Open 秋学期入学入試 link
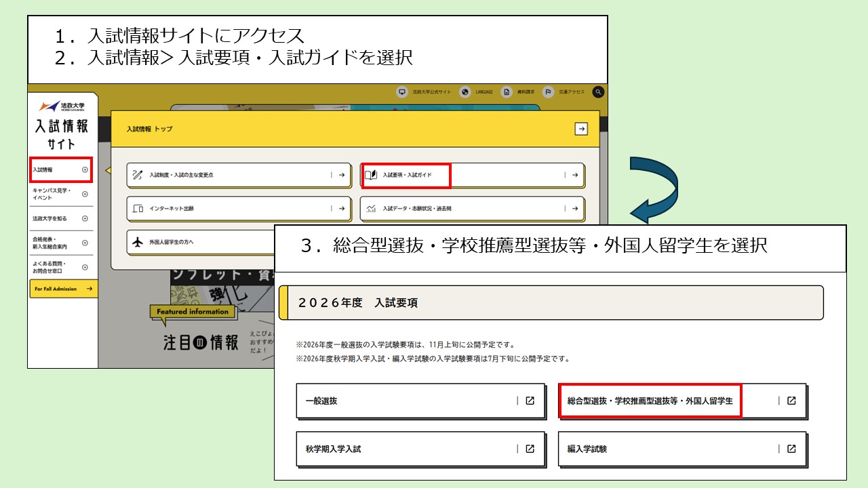 [420, 449]
